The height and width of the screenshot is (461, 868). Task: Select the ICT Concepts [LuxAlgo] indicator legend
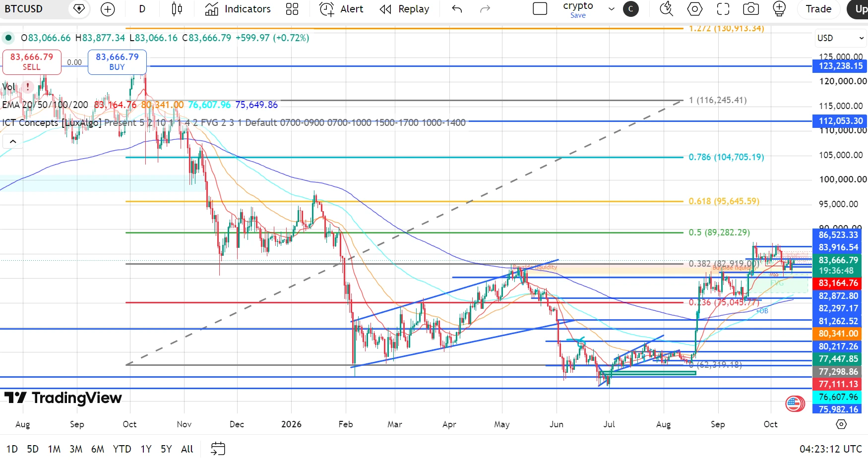52,122
